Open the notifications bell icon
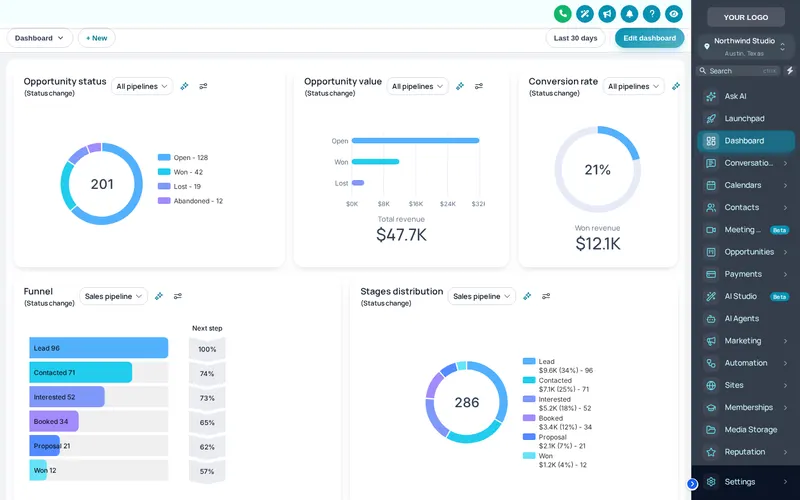Viewport: 800px width, 500px height. click(629, 14)
